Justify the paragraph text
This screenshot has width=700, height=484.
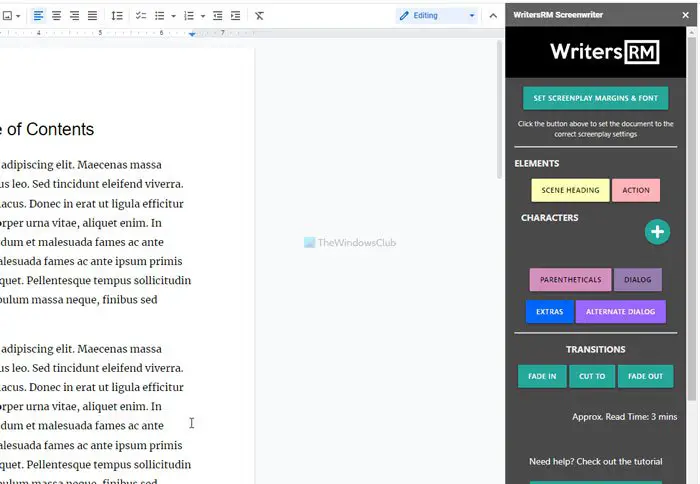[x=92, y=16]
